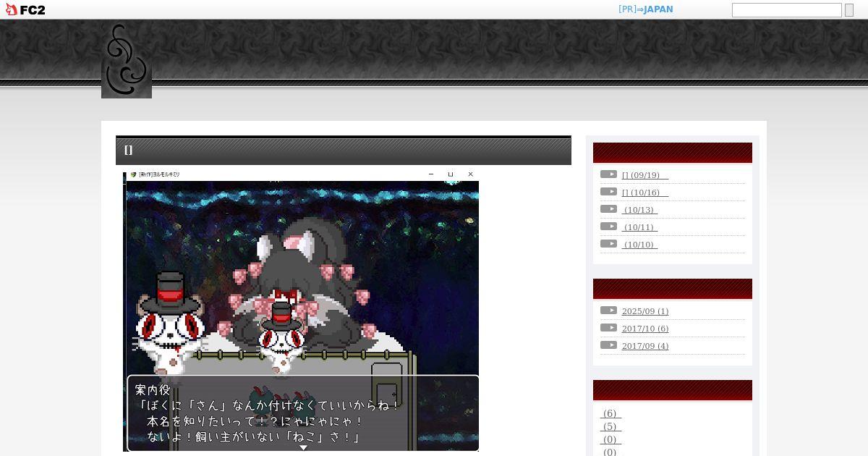Open the 2017/10 (6) archive

645,329
